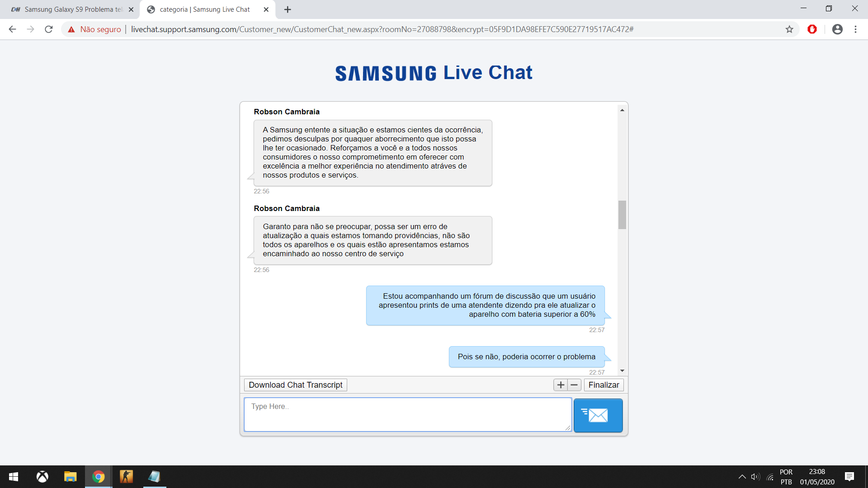Click message starting 'Garanto para não se preocupar'
Viewport: 868px width, 488px height.
373,240
